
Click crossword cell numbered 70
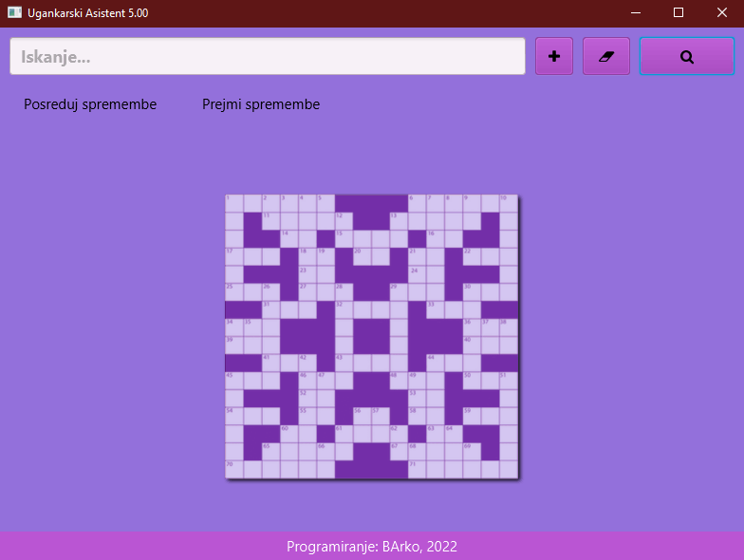pos(234,469)
